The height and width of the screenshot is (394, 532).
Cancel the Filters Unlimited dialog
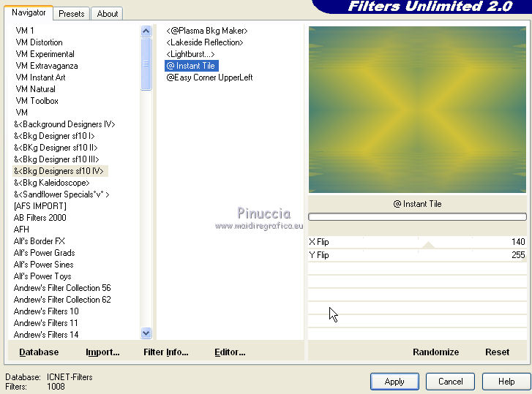[x=450, y=382]
